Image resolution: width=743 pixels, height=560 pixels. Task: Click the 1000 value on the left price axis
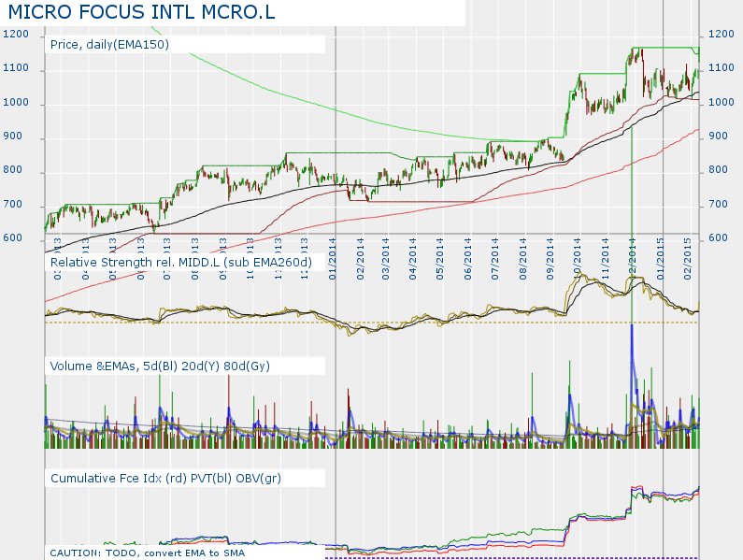pyautogui.click(x=16, y=103)
